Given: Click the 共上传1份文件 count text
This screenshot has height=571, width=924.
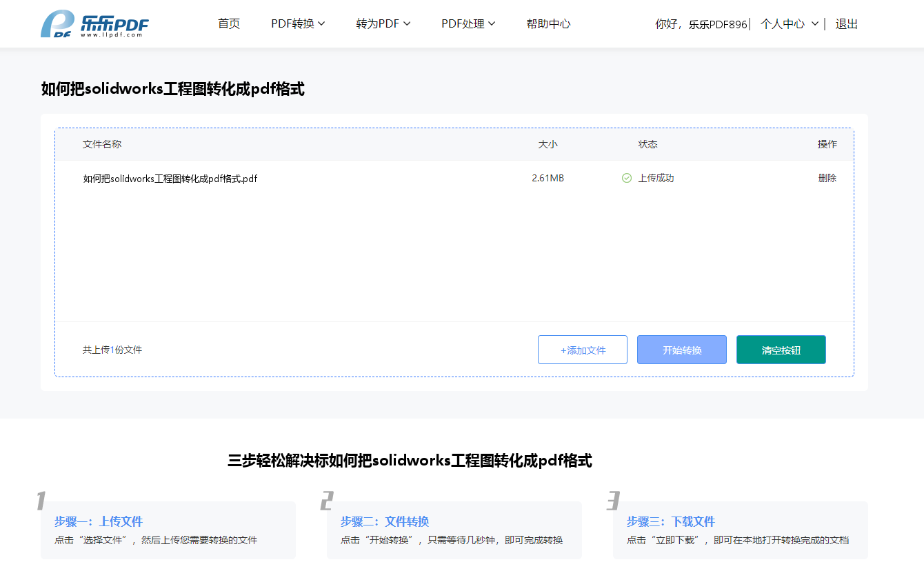Looking at the screenshot, I should point(112,350).
